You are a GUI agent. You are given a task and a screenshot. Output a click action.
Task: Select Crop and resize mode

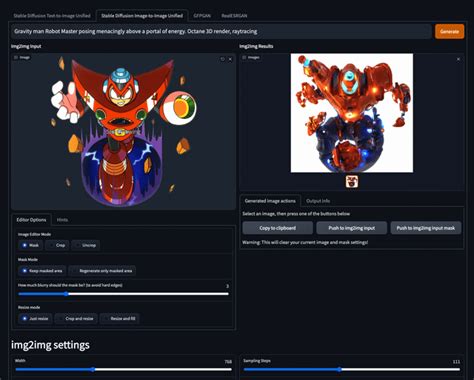pos(76,318)
